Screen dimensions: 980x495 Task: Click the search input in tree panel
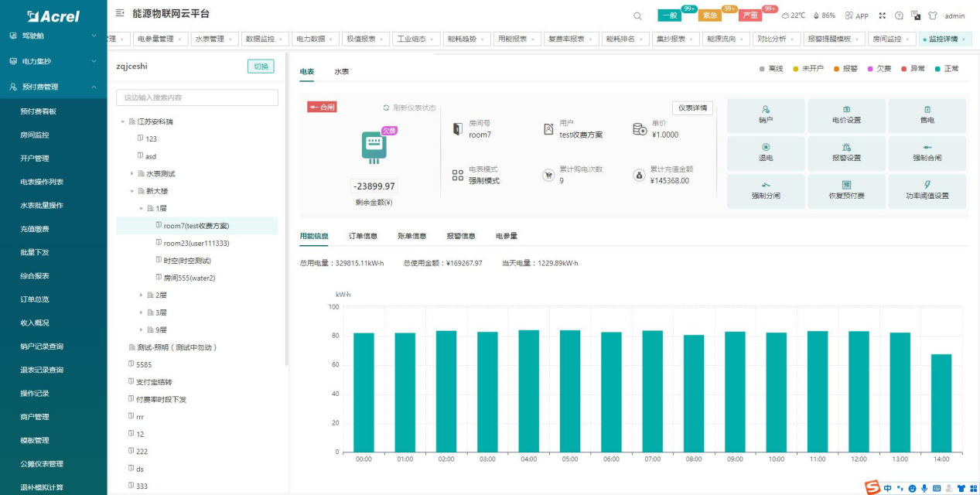coord(197,97)
